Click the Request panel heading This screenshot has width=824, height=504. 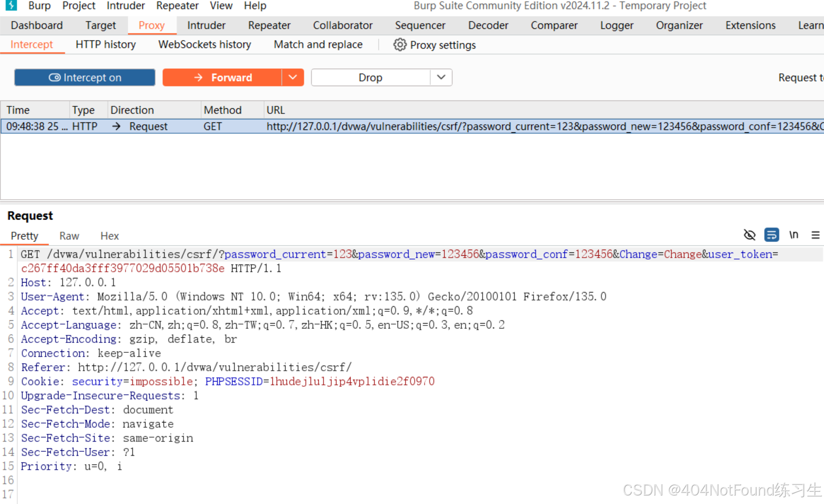(30, 216)
